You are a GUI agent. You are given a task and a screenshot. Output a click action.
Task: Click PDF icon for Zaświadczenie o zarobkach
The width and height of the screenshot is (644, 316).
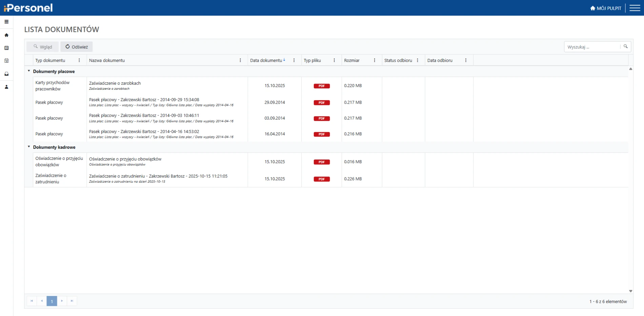[x=321, y=86]
